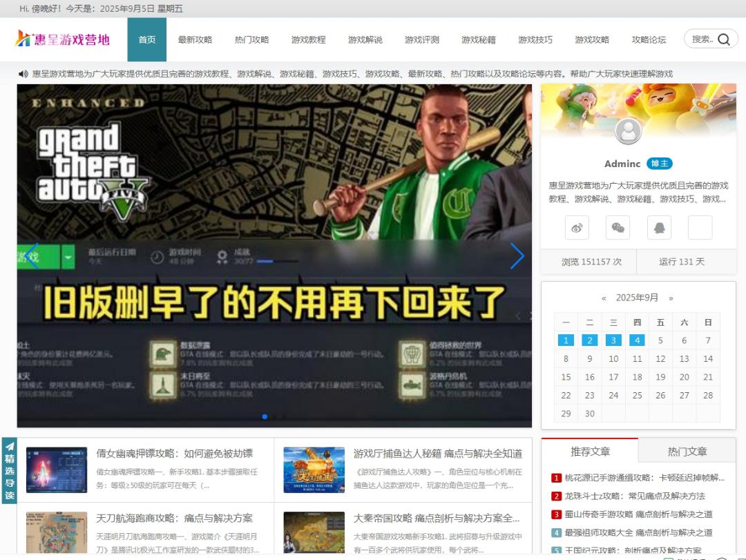Click the Adminc username
Image resolution: width=746 pixels, height=560 pixels.
622,164
